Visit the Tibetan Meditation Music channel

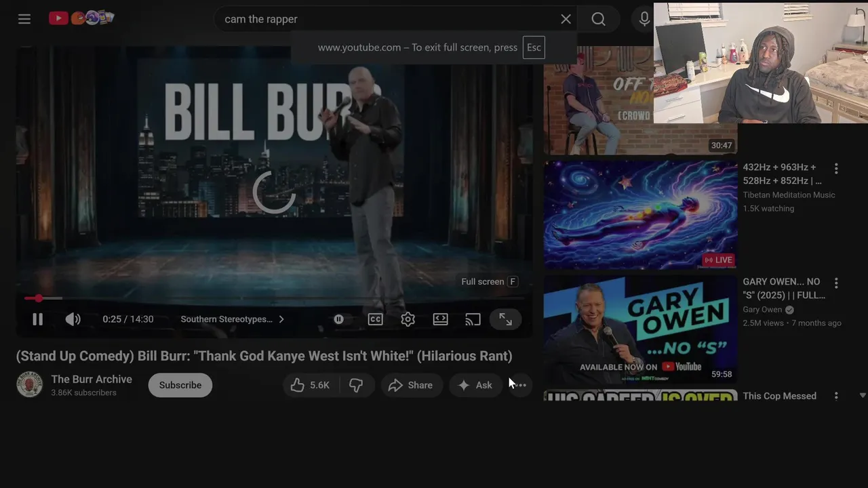click(789, 195)
